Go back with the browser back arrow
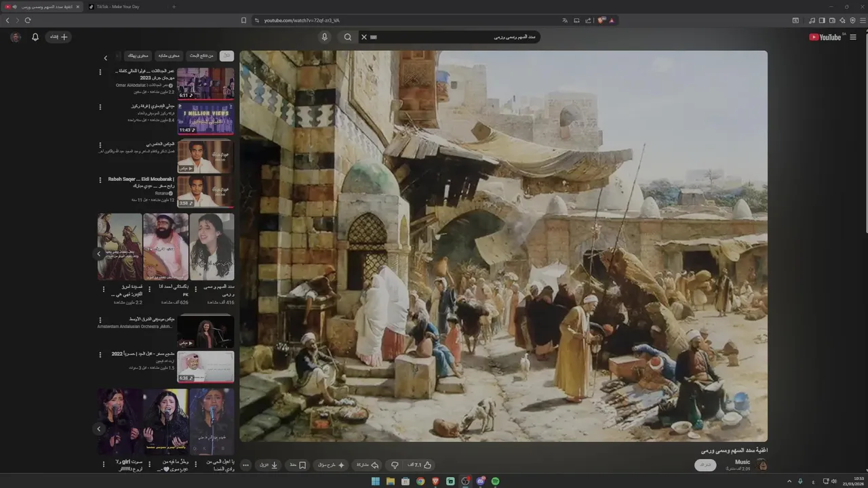This screenshot has height=488, width=868. click(x=7, y=20)
